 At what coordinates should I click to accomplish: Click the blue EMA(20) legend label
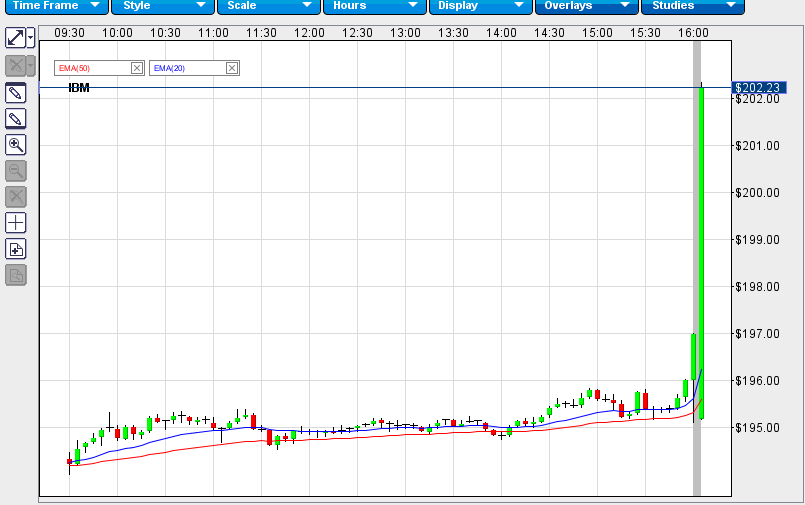tap(169, 68)
